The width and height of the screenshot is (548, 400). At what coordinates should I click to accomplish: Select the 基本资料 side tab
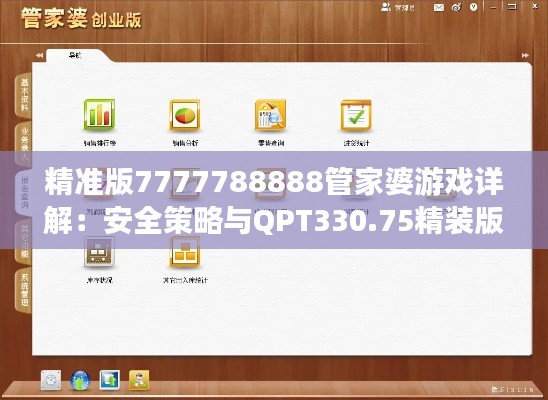(x=23, y=95)
